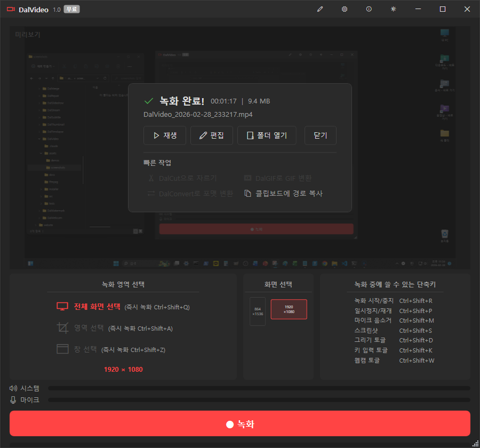Open settings via the gear icon
Screen dimensions: 480x448
click(x=345, y=10)
